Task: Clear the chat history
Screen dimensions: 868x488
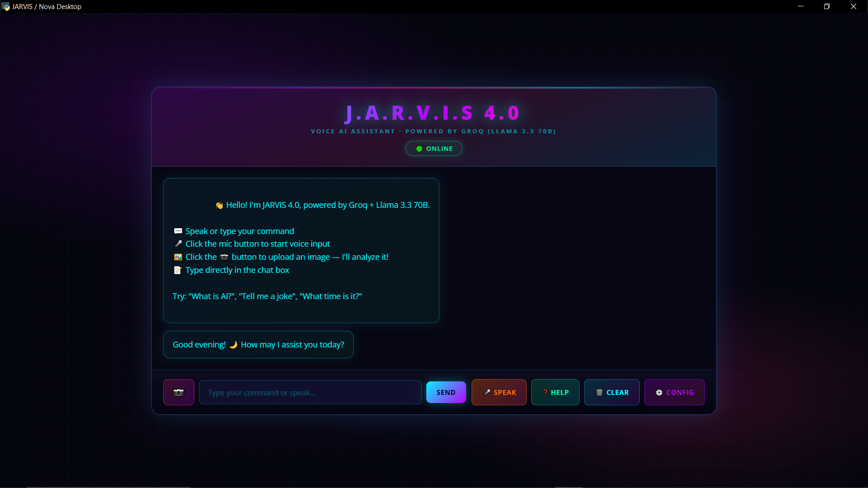Action: pos(612,392)
